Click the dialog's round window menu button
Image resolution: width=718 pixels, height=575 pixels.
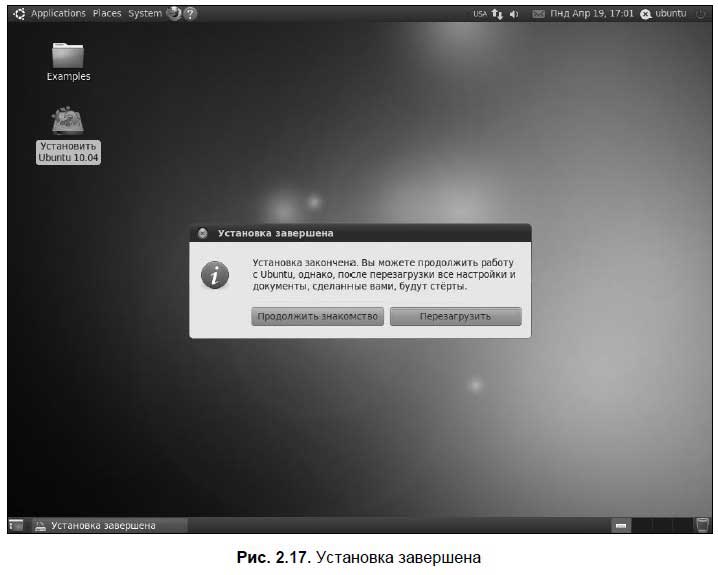point(202,233)
